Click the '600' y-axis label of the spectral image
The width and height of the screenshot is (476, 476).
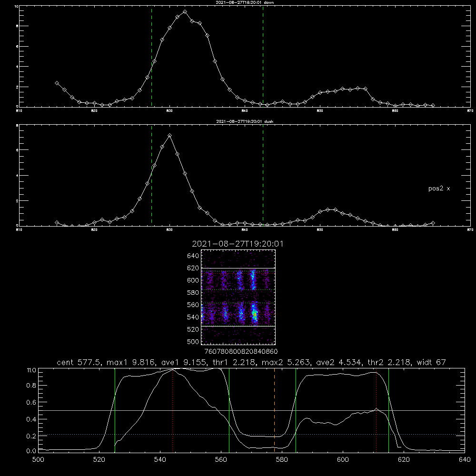point(193,280)
